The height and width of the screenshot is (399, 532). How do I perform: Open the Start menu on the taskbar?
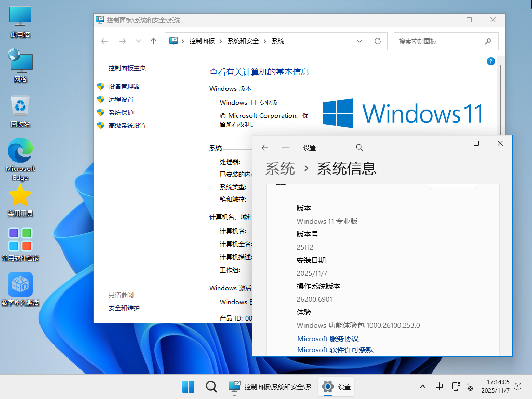pos(188,387)
